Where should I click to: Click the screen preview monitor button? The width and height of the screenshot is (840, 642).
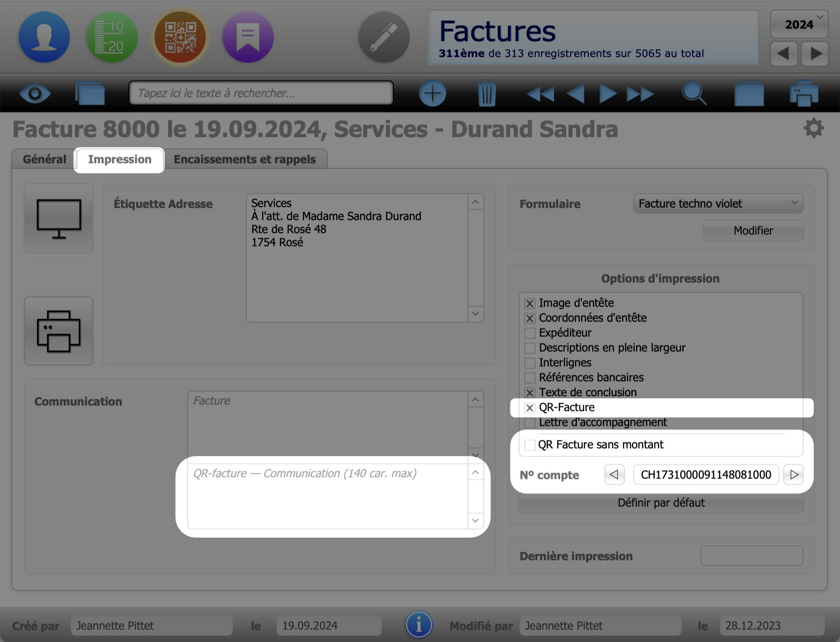[59, 219]
